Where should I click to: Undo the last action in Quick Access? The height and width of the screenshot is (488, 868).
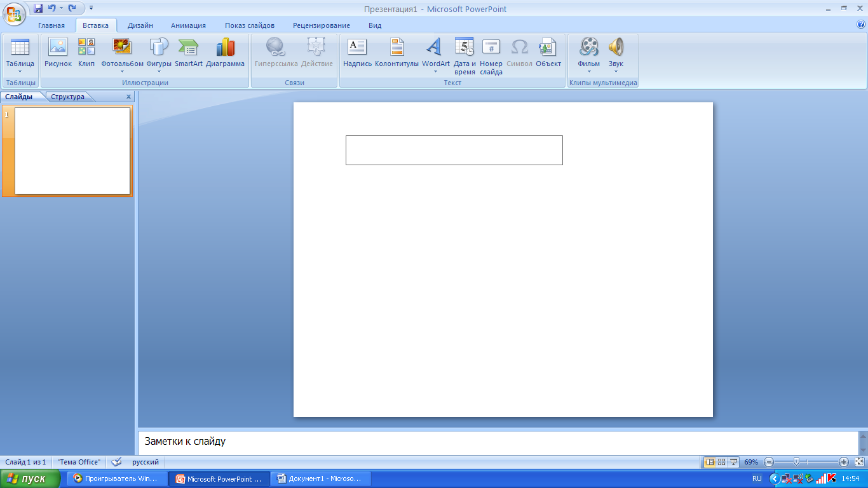coord(52,8)
